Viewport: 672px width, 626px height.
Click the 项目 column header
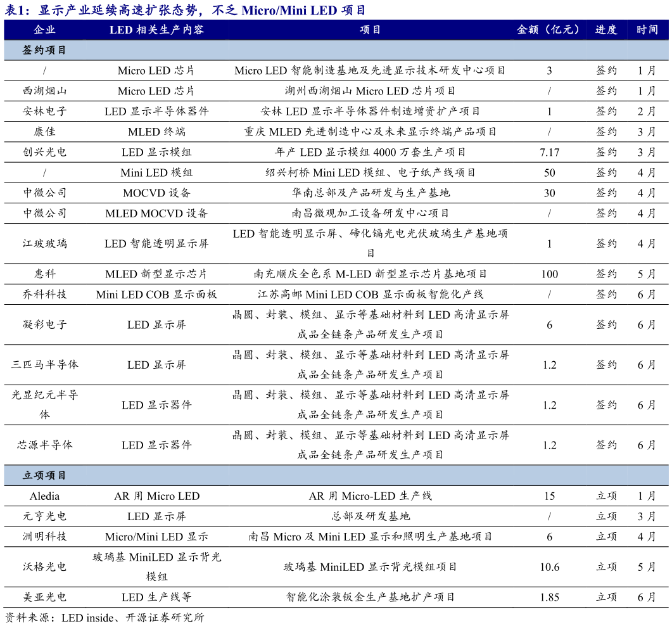pos(370,30)
